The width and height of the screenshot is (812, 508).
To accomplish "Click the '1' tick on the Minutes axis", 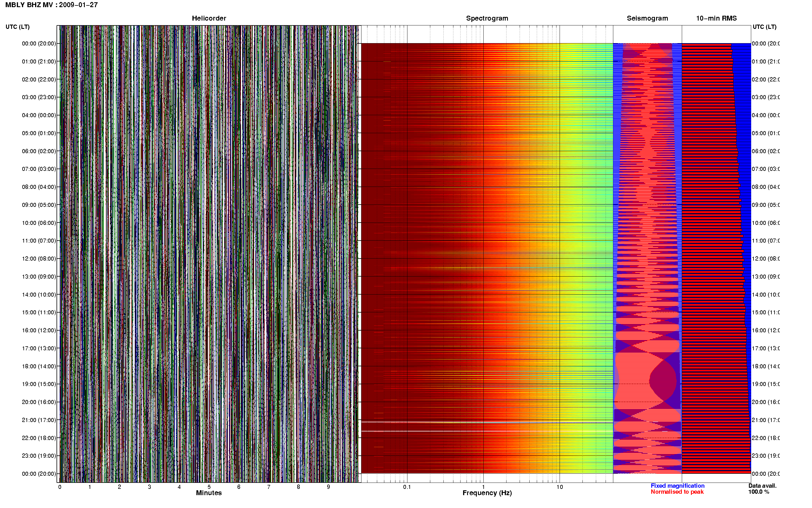I will pyautogui.click(x=90, y=487).
